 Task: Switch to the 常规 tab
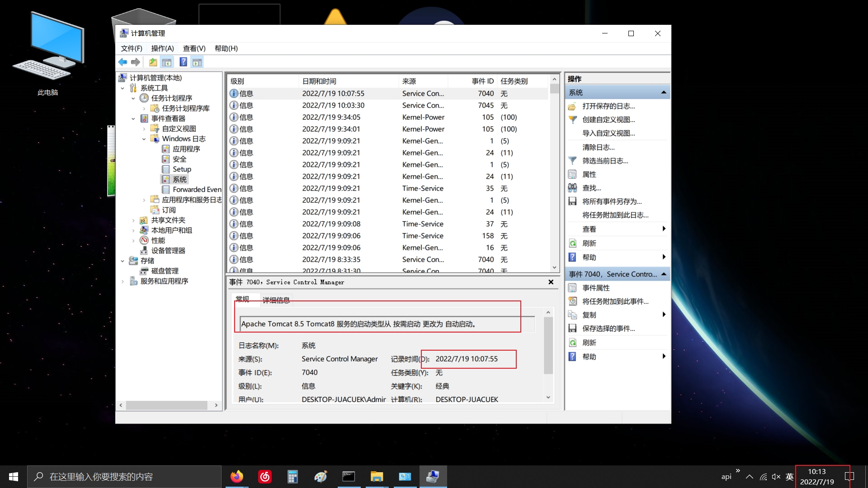click(x=242, y=299)
